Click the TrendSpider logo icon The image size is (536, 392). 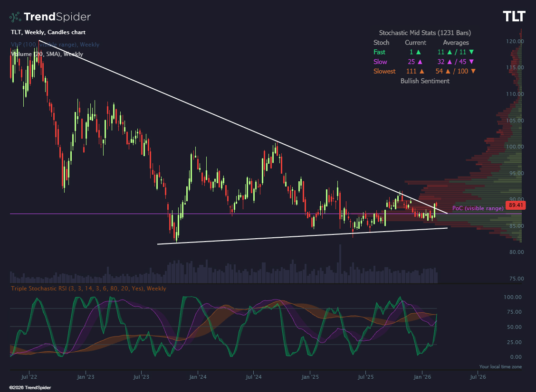pyautogui.click(x=15, y=17)
